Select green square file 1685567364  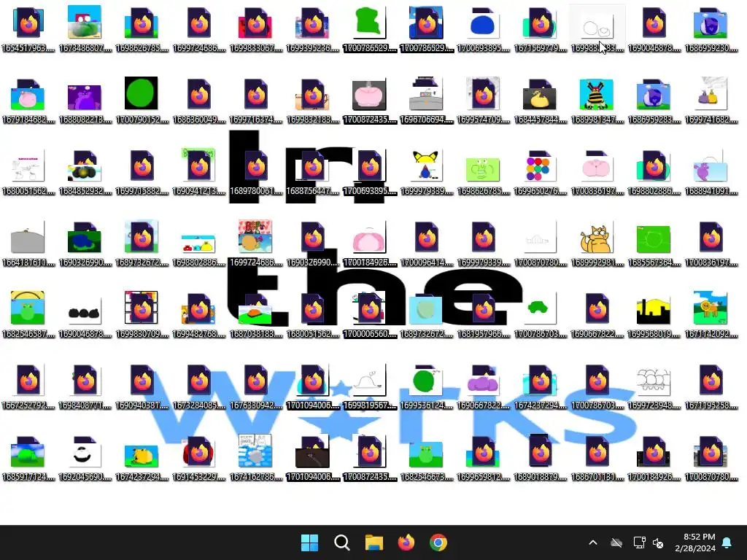point(654,244)
